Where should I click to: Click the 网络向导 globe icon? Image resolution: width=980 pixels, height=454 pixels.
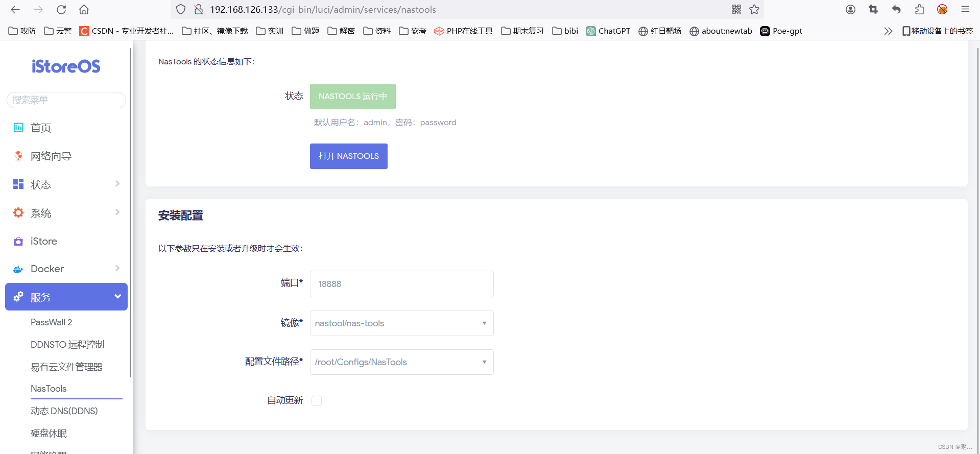(18, 156)
